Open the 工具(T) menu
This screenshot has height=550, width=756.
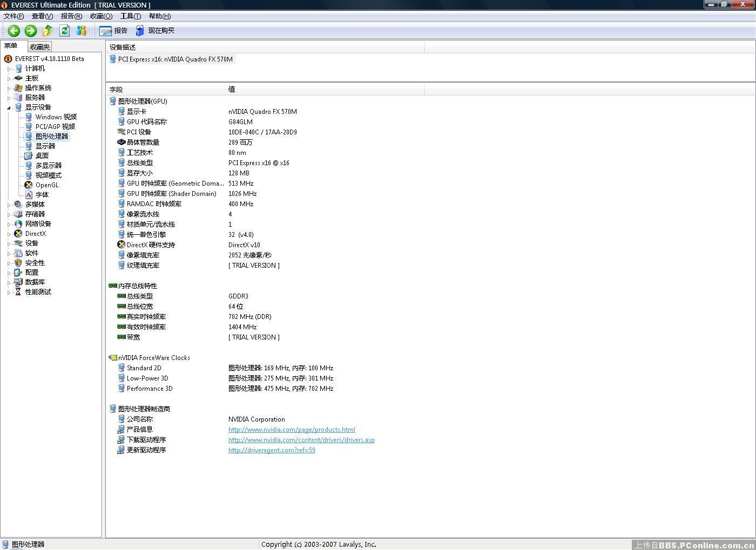[x=131, y=16]
